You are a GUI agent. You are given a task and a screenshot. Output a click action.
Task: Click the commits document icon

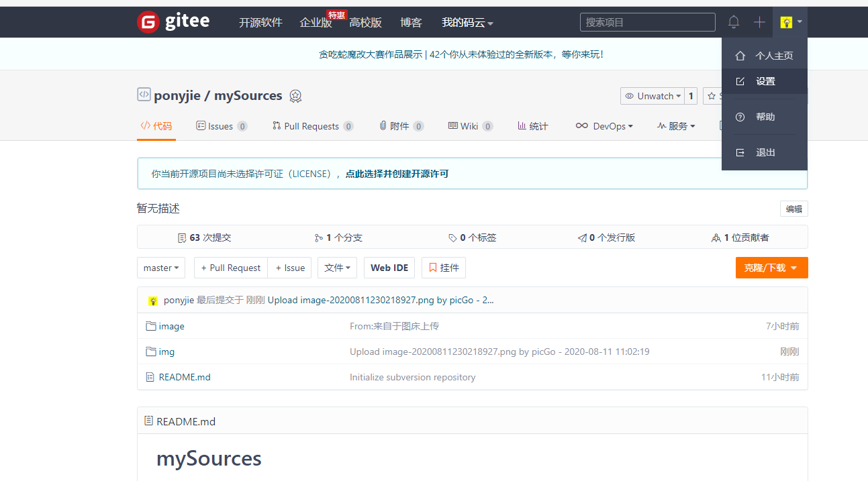pos(182,238)
